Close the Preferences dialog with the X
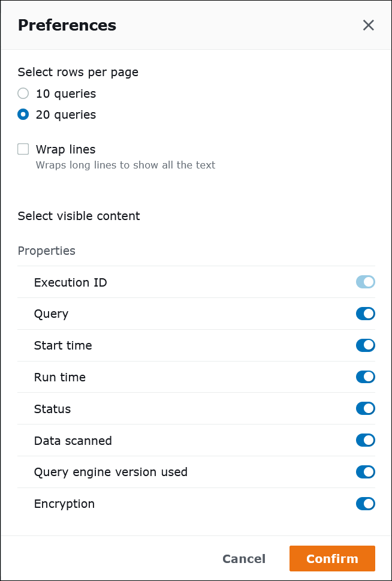The image size is (392, 581). [368, 25]
